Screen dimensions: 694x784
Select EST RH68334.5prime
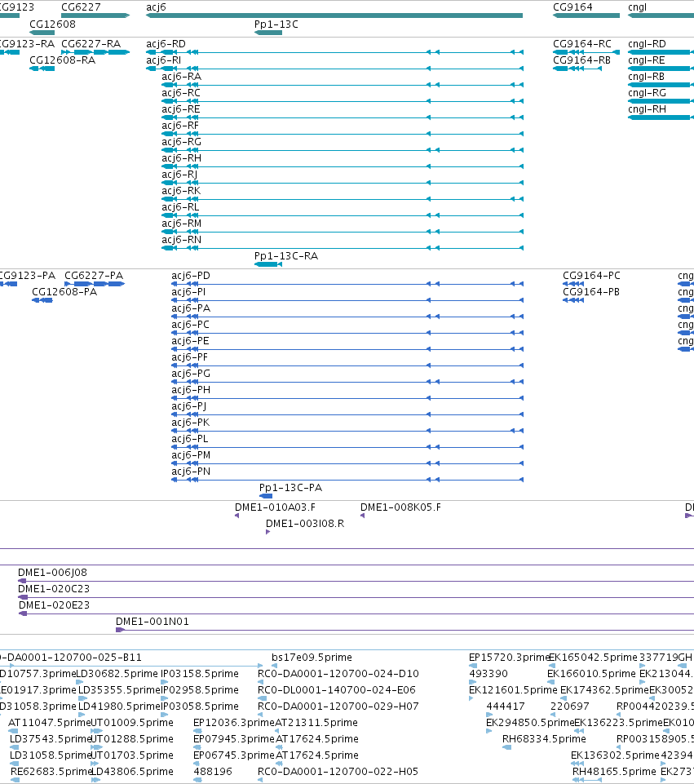(544, 739)
